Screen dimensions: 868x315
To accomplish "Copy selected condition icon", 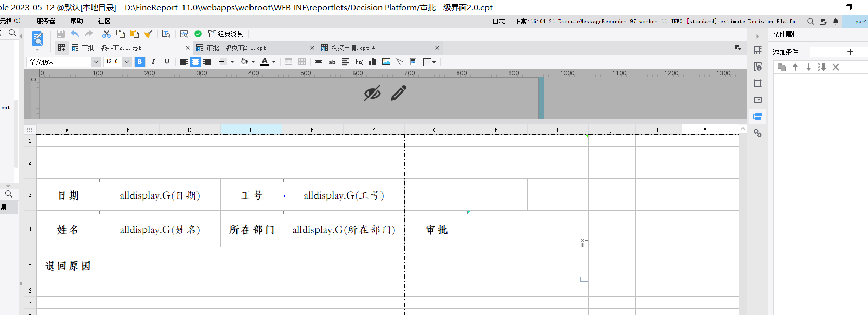I will [x=781, y=67].
